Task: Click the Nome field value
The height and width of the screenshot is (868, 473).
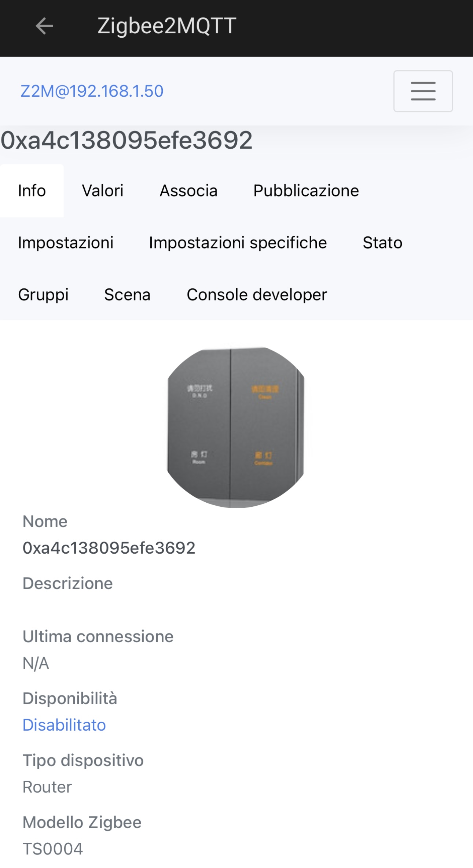Action: click(109, 548)
